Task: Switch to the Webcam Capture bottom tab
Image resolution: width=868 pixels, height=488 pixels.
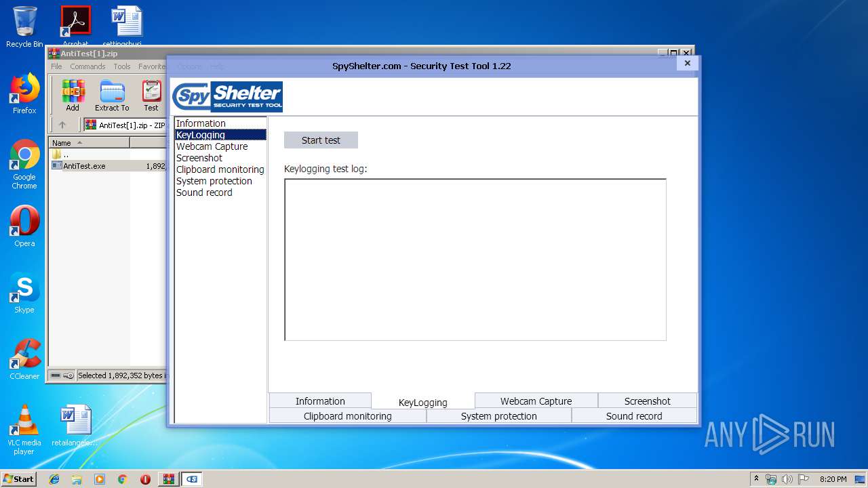Action: 536,401
